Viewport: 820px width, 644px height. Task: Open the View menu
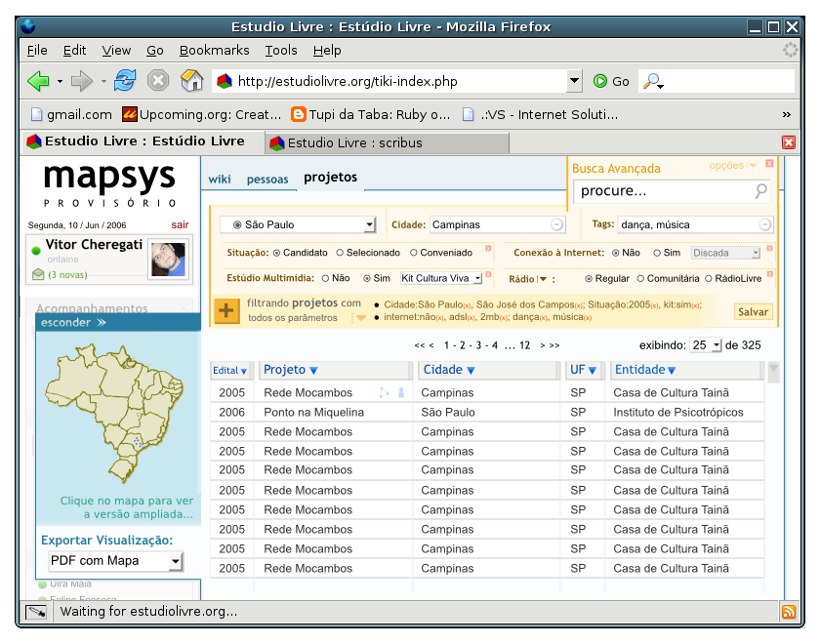[x=116, y=50]
